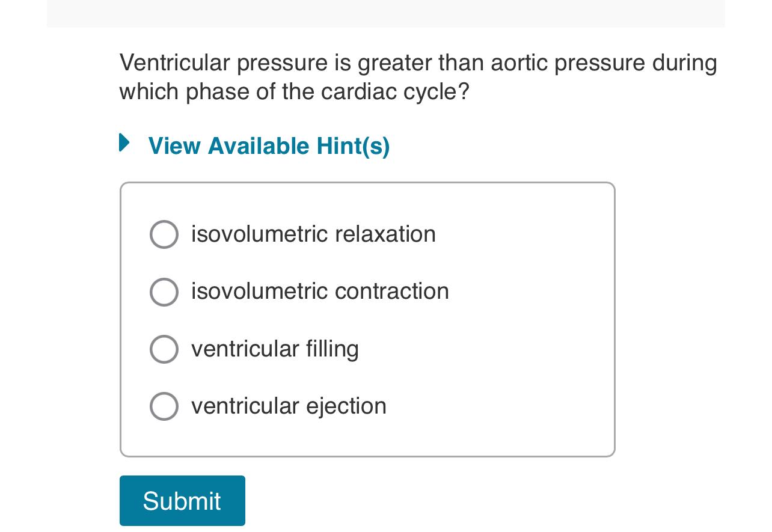772x532 pixels.
Task: Click the answer options box border
Action: [367, 183]
